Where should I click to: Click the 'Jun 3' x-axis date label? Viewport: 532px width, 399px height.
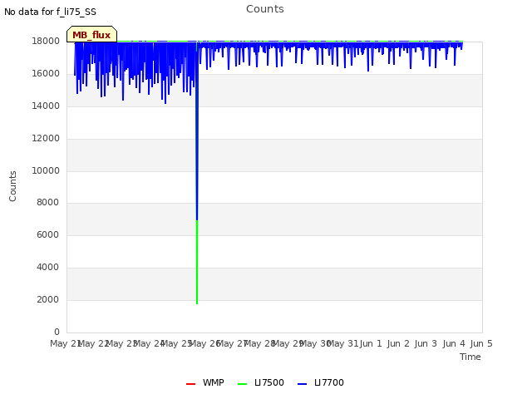click(426, 343)
